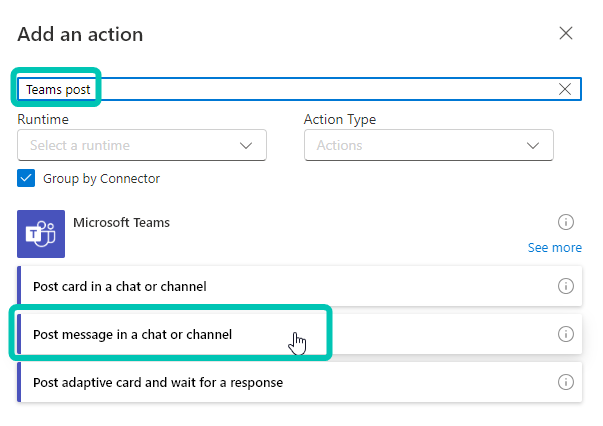The image size is (603, 426).
Task: Click into the Teams post search field
Action: [299, 89]
